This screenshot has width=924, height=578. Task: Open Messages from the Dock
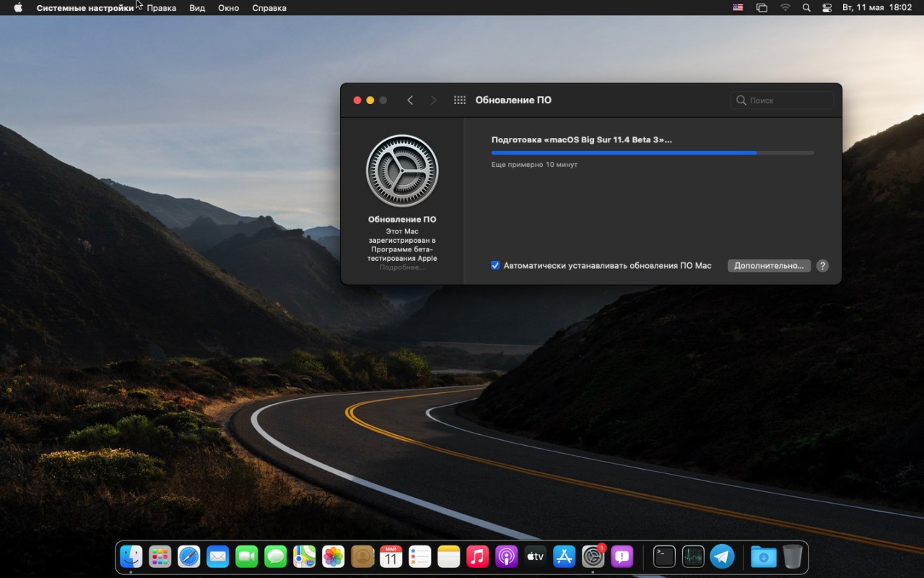coord(275,556)
